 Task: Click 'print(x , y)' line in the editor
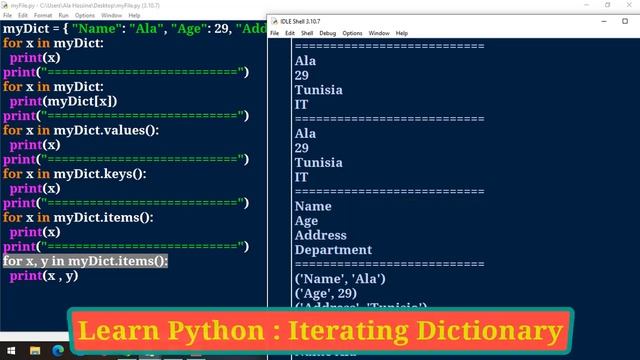coord(44,276)
